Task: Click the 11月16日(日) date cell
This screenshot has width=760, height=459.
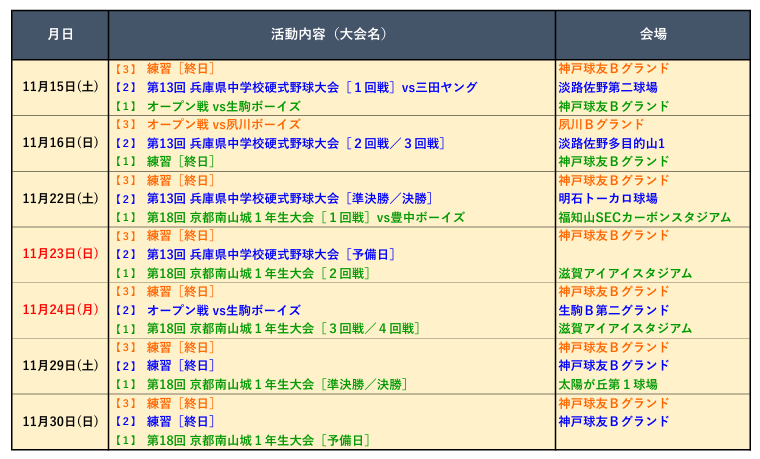Action: (x=60, y=143)
